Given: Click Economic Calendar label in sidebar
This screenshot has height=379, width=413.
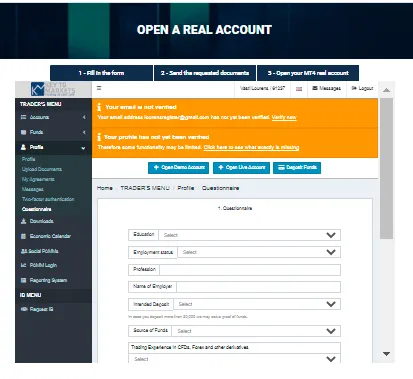Looking at the screenshot, I should pyautogui.click(x=50, y=236).
